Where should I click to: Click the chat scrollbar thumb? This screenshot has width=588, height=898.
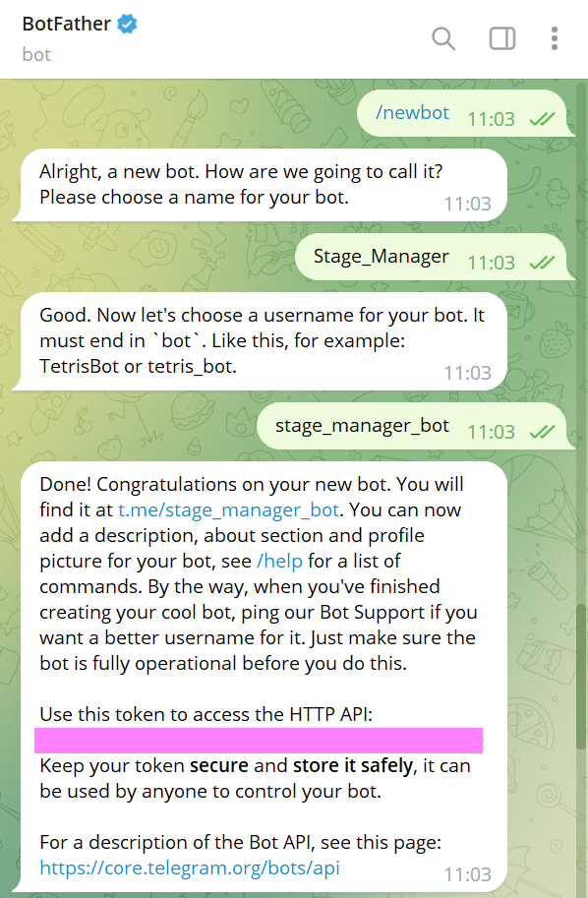pos(581,676)
